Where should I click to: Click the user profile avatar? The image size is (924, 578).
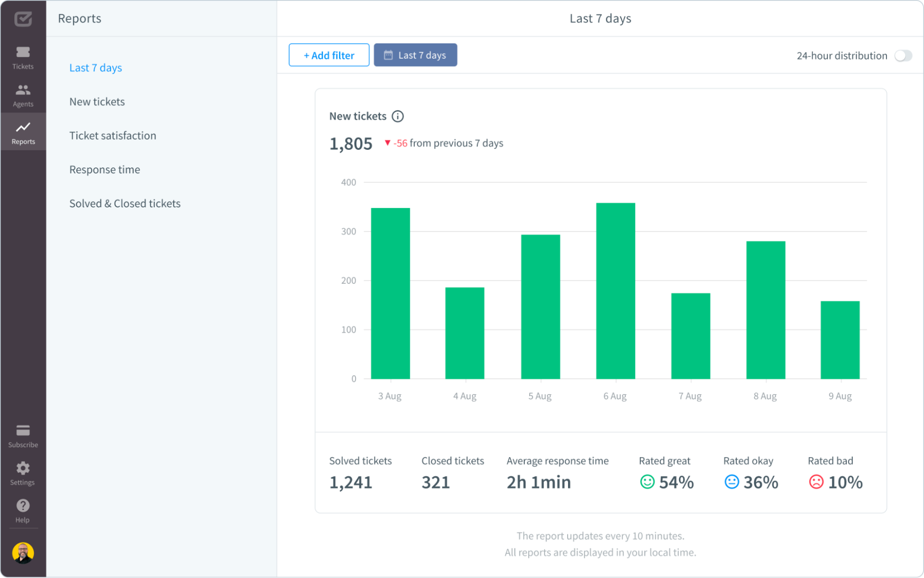[x=23, y=553]
